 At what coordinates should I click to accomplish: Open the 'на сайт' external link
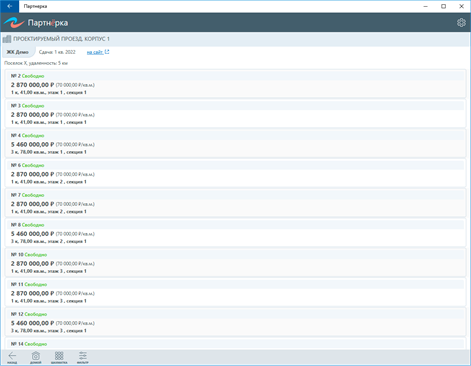98,52
